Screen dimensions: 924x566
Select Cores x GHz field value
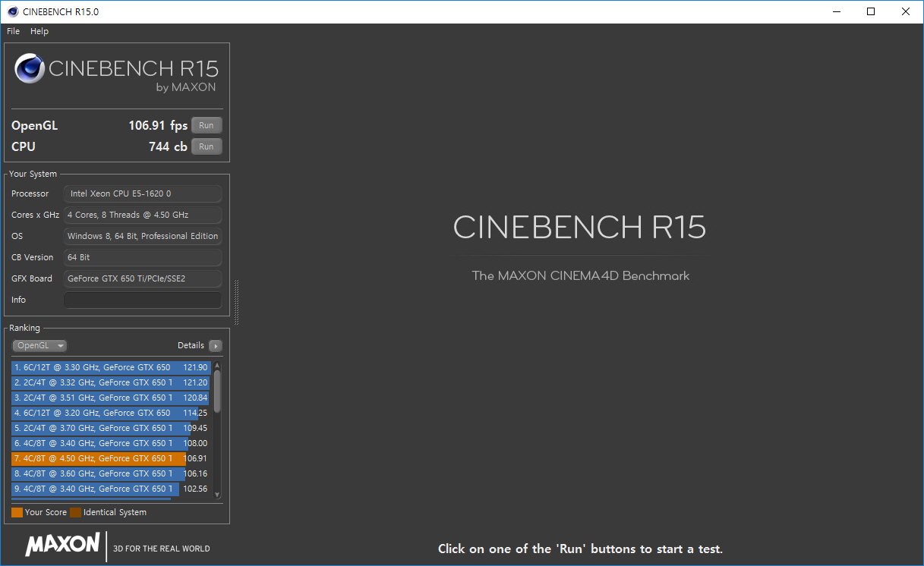click(143, 215)
